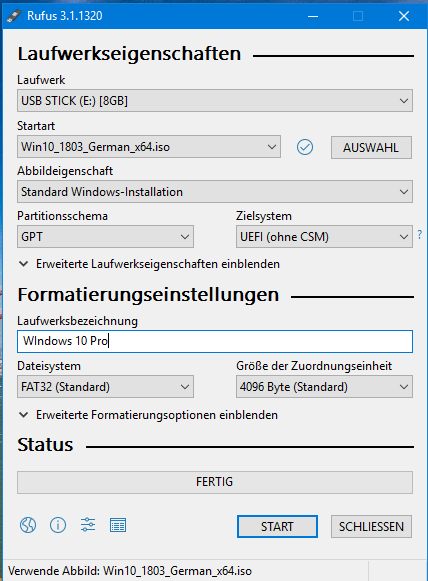Expand Erweiterte Formatierungsoptionen einblenden
Image resolution: width=428 pixels, height=581 pixels.
pyautogui.click(x=148, y=415)
